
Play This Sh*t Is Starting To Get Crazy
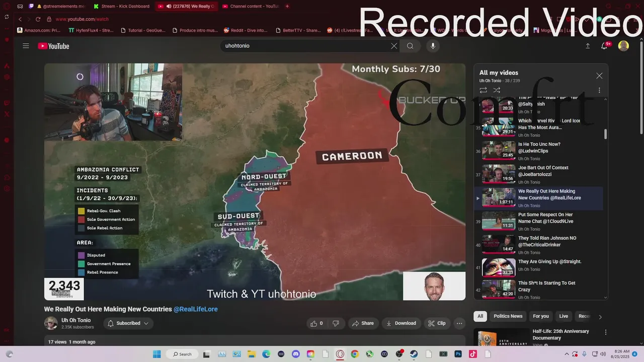[539, 290]
